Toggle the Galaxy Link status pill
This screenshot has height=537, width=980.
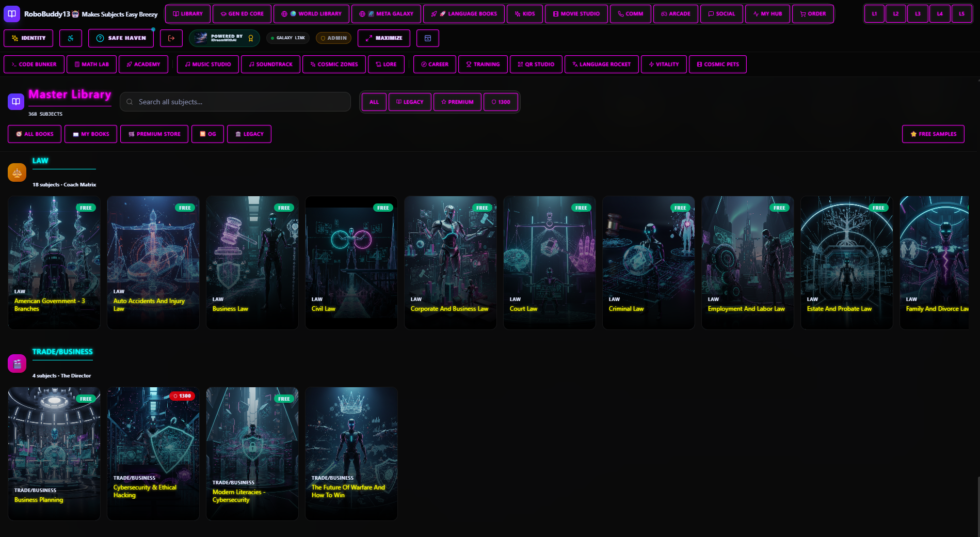[x=289, y=38]
